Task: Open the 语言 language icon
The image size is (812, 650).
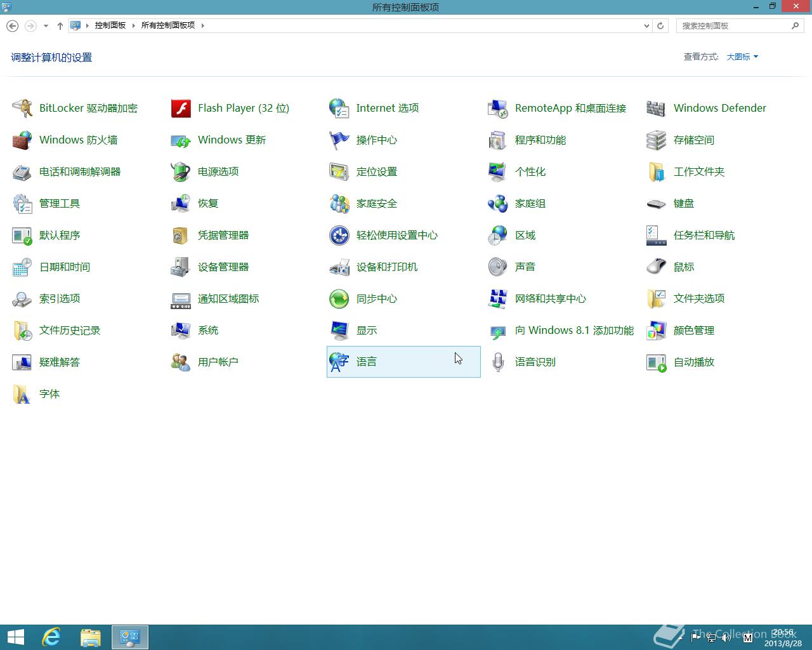Action: pos(339,362)
